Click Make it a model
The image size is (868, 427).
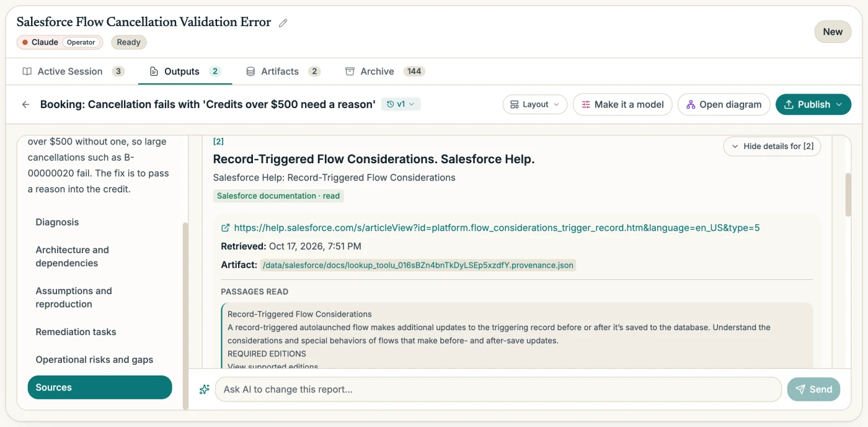tap(622, 104)
